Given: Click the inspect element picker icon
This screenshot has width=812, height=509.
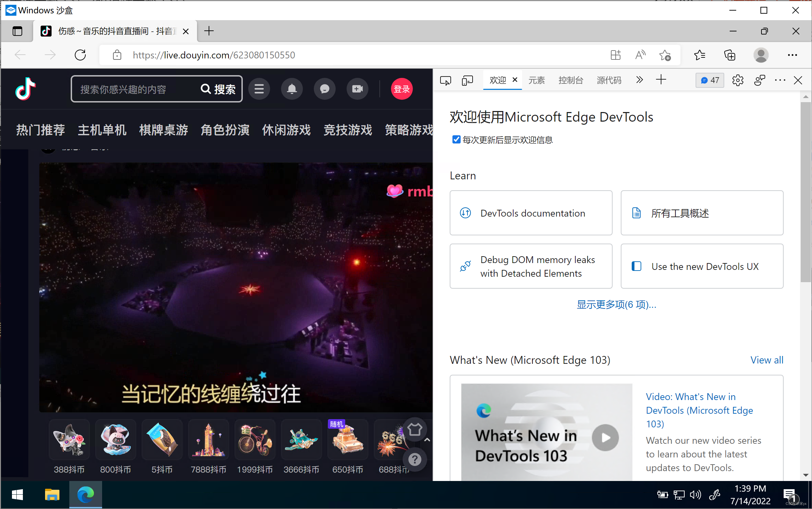Looking at the screenshot, I should [x=446, y=81].
